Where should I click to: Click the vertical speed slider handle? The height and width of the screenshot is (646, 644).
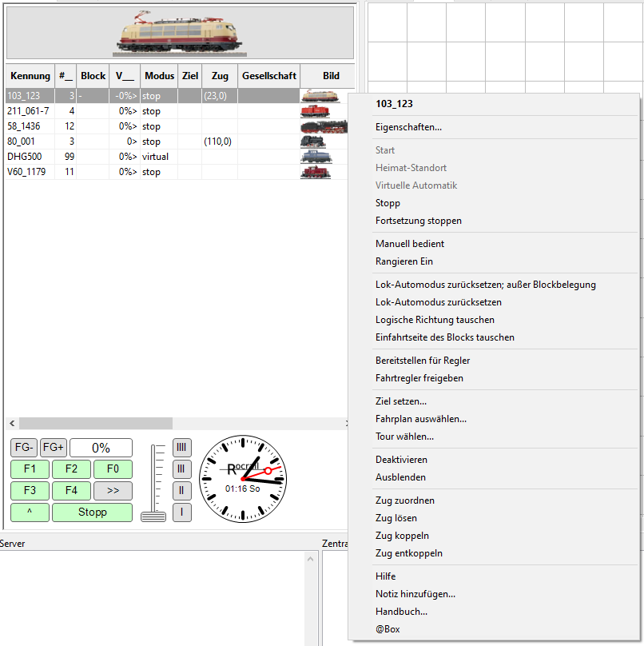tap(153, 516)
